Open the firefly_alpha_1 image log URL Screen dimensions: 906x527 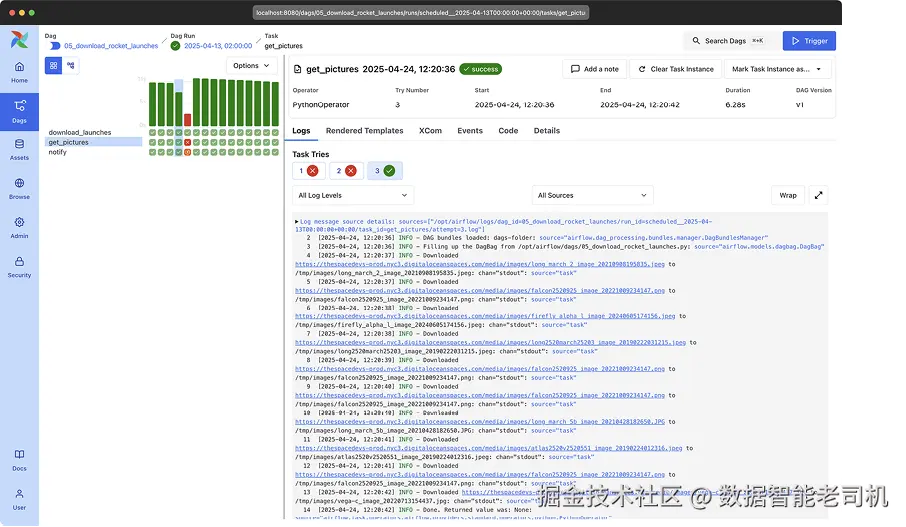485,316
